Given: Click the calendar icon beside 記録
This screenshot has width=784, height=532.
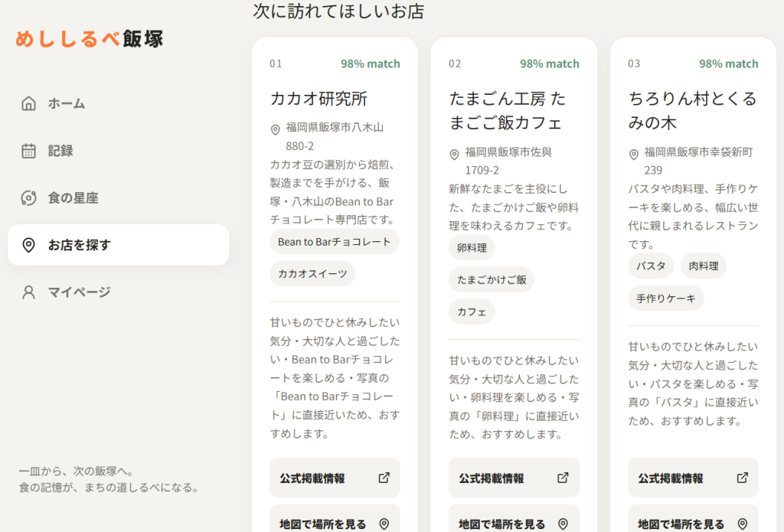Looking at the screenshot, I should click(x=28, y=151).
